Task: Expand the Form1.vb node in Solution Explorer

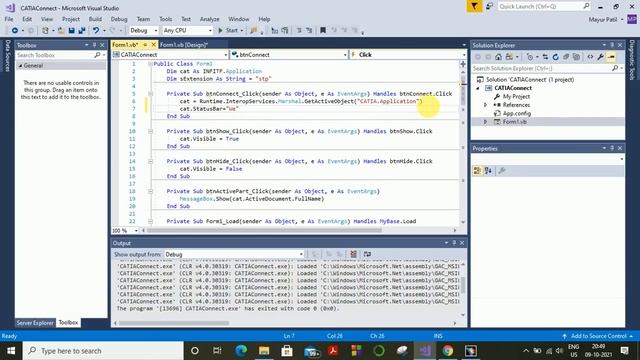Action: tap(485, 122)
